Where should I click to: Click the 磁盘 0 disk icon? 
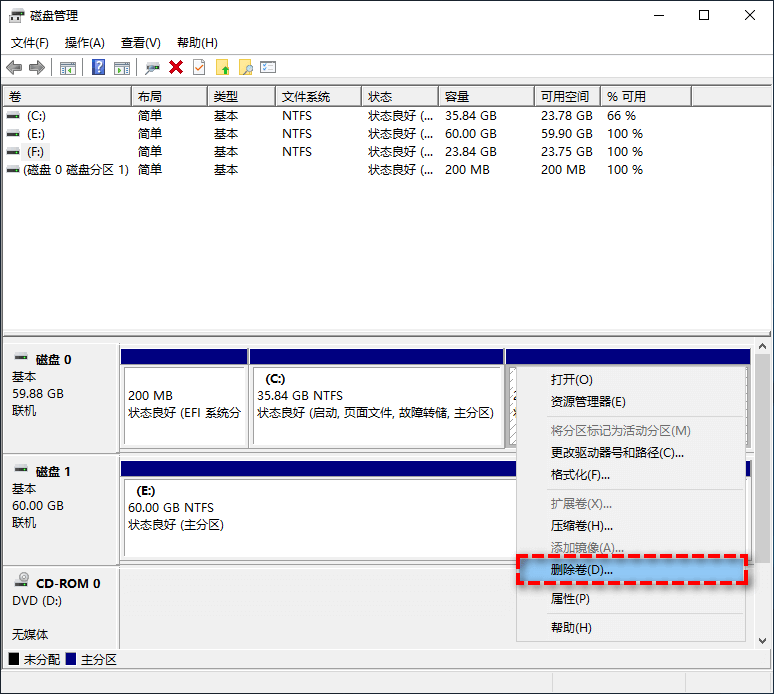pos(21,357)
